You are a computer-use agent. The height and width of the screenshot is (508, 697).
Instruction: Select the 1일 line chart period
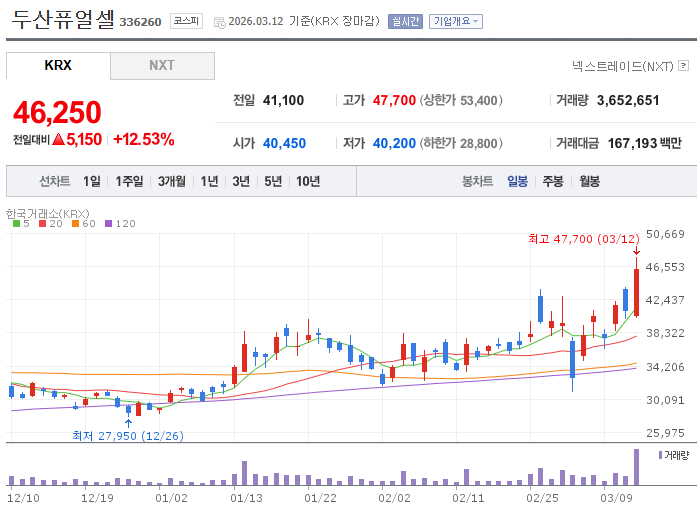(92, 181)
